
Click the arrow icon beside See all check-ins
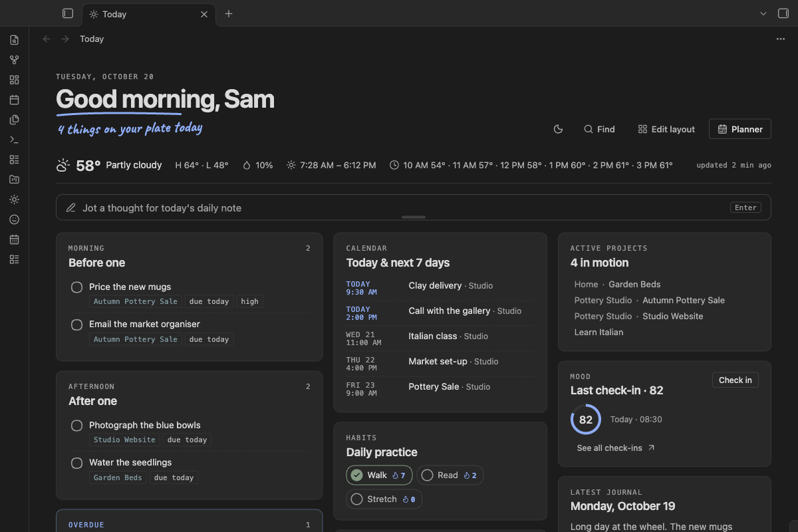pyautogui.click(x=652, y=448)
